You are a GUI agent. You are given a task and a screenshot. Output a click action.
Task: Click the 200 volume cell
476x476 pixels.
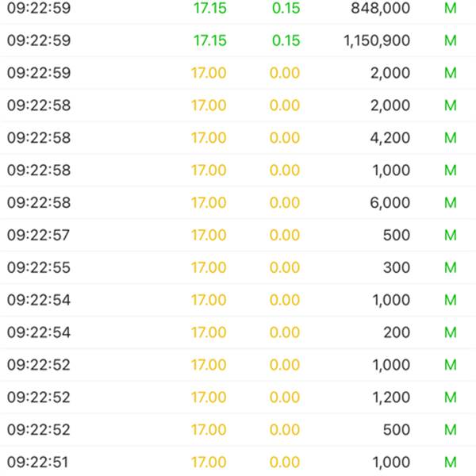coord(396,333)
